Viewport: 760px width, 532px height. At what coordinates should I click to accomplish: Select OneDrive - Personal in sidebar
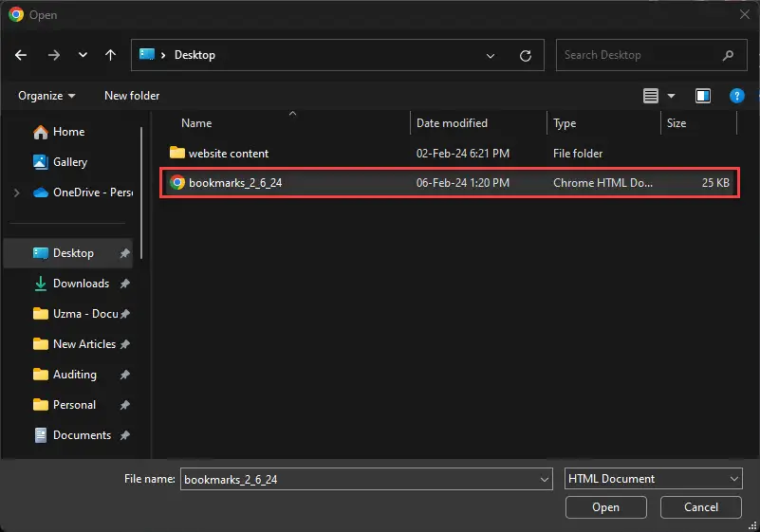[83, 193]
